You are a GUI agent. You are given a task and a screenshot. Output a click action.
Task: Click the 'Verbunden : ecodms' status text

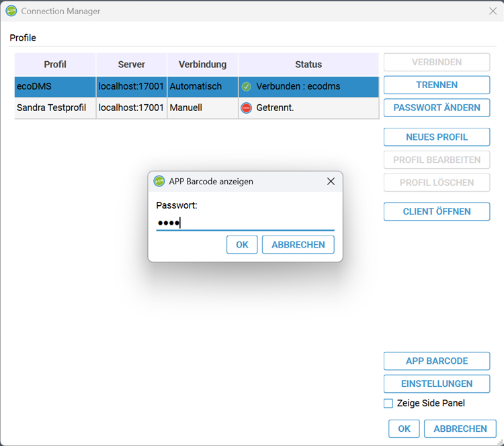pyautogui.click(x=298, y=87)
